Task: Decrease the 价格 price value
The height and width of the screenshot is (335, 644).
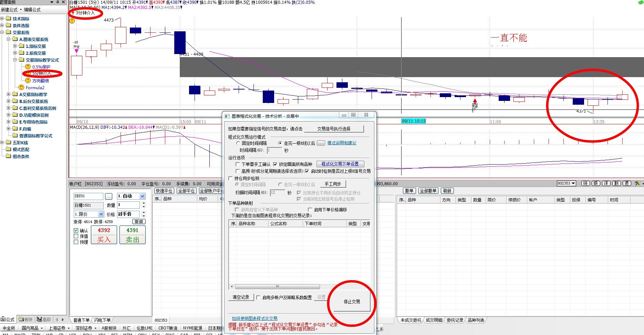Action: point(144,216)
